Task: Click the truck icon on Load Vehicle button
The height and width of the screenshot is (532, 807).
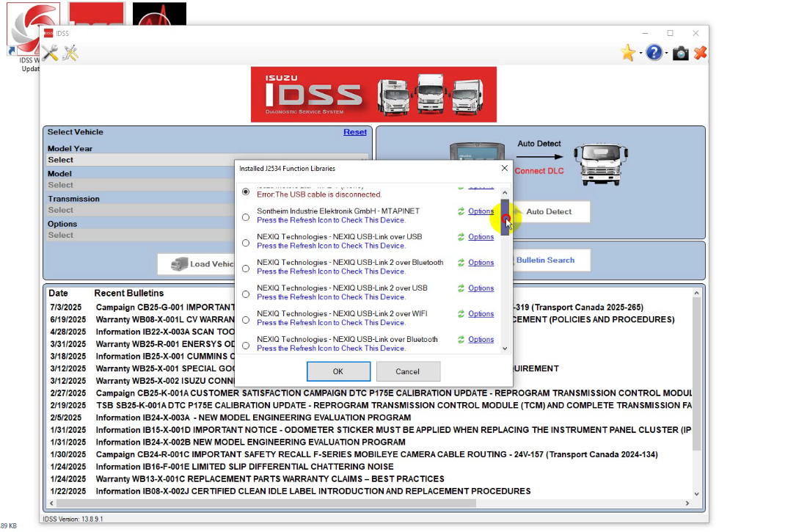Action: [x=179, y=263]
